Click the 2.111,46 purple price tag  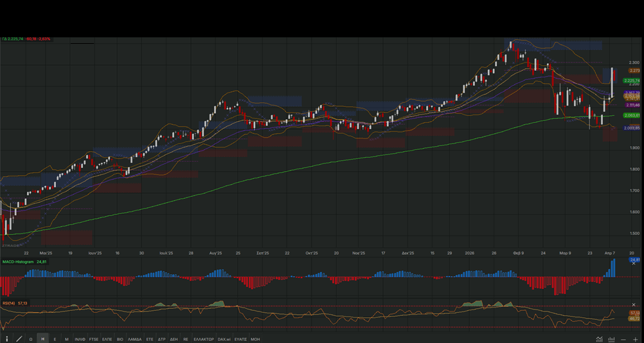(x=632, y=106)
